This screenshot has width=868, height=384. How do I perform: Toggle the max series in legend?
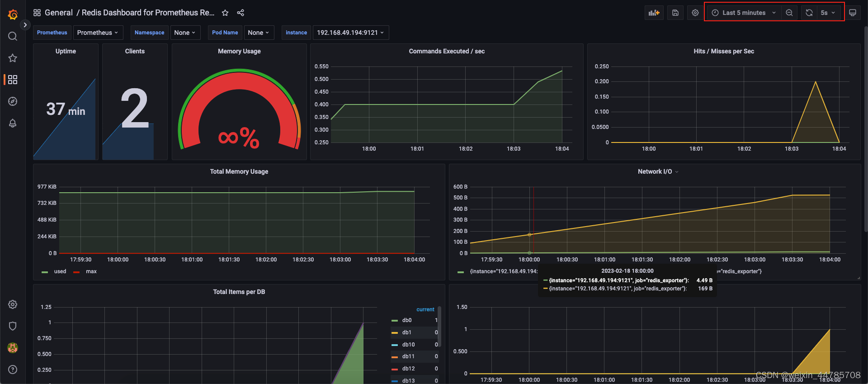pos(91,271)
